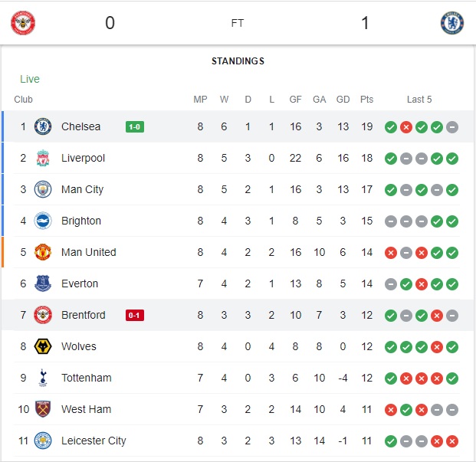Select the Man City badge in the table
Image resolution: width=476 pixels, height=462 pixels.
[x=43, y=189]
